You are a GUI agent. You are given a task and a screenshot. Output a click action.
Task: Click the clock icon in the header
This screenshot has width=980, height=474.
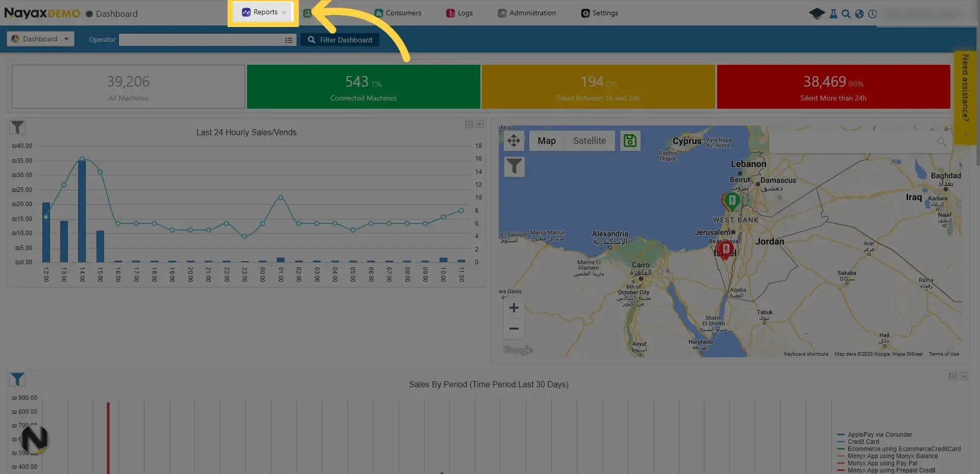coord(872,14)
